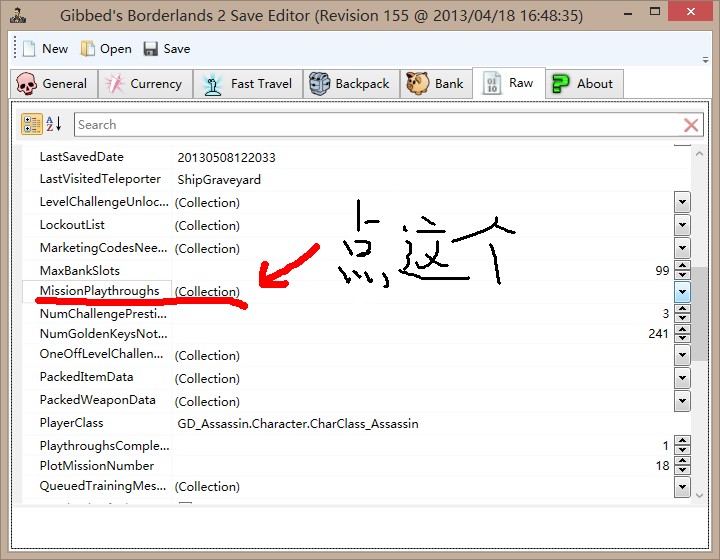The width and height of the screenshot is (720, 560).
Task: Open MissionPlaythroughs collection dropdown
Action: click(x=682, y=291)
